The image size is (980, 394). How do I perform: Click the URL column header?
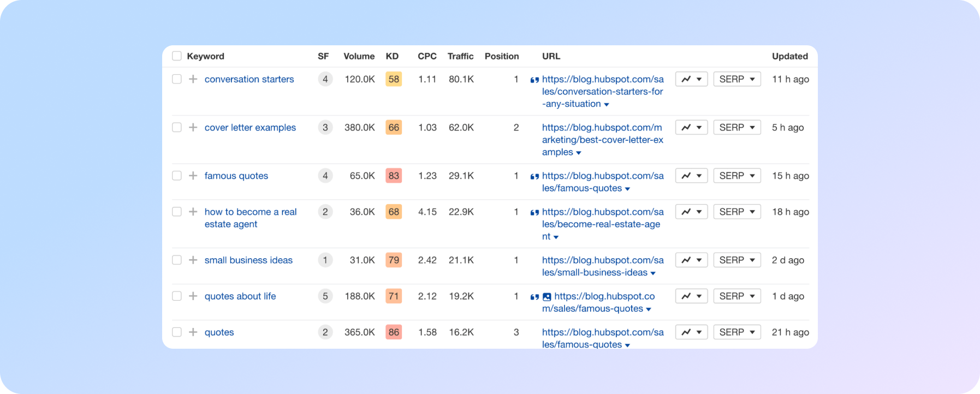coord(551,56)
